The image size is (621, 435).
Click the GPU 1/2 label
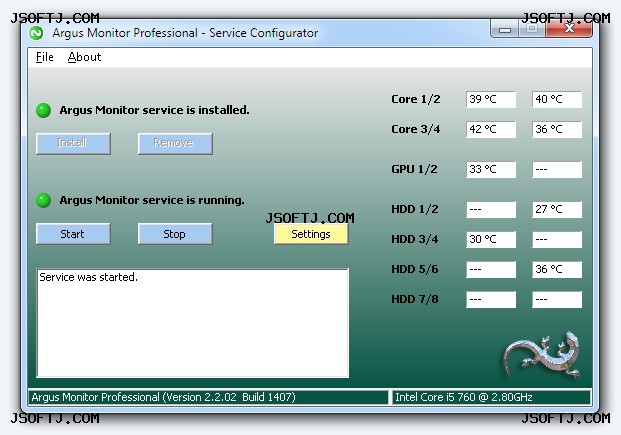[414, 169]
